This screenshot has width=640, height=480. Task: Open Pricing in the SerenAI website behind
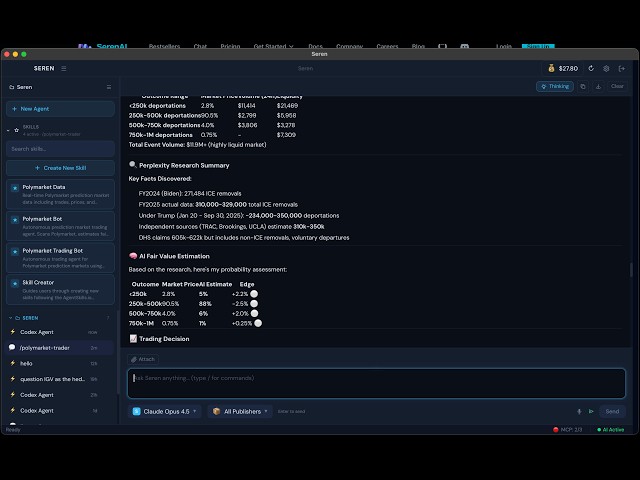tap(230, 46)
